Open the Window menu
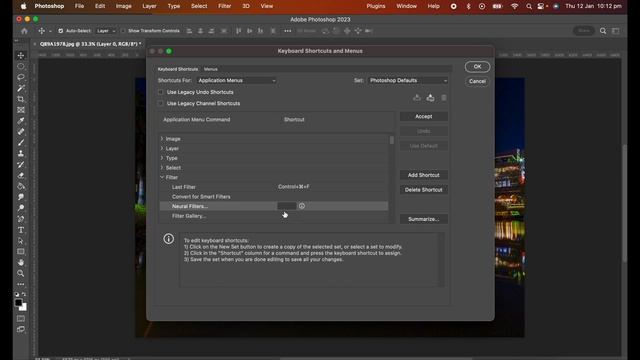640x360 pixels. tap(407, 6)
